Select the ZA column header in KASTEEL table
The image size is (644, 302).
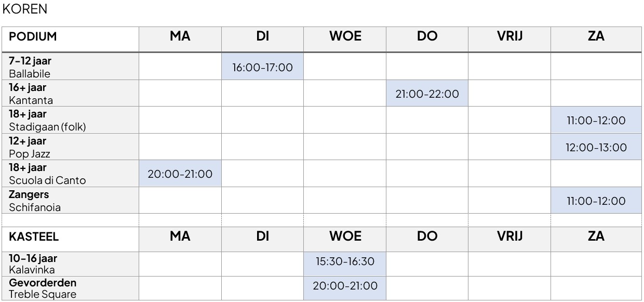tap(596, 239)
